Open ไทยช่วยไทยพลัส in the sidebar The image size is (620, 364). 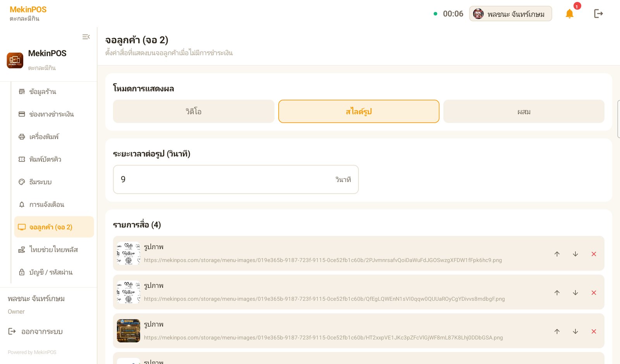54,250
